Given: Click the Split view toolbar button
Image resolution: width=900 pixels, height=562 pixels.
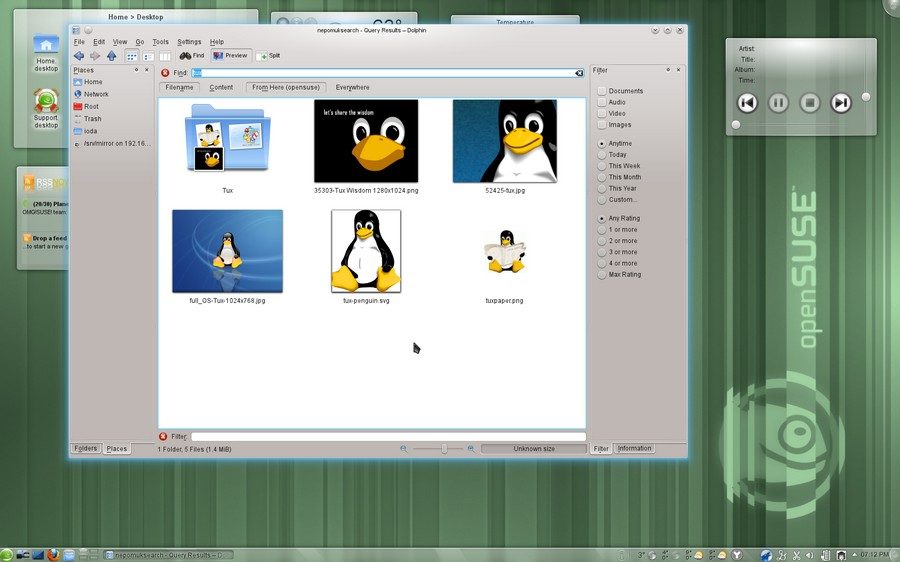Looking at the screenshot, I should (268, 56).
